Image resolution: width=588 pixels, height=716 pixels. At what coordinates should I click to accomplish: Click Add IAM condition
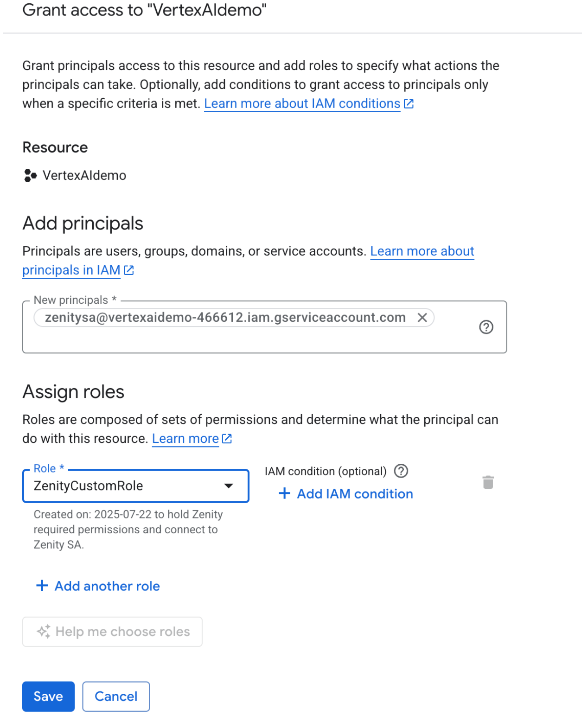pyautogui.click(x=355, y=494)
